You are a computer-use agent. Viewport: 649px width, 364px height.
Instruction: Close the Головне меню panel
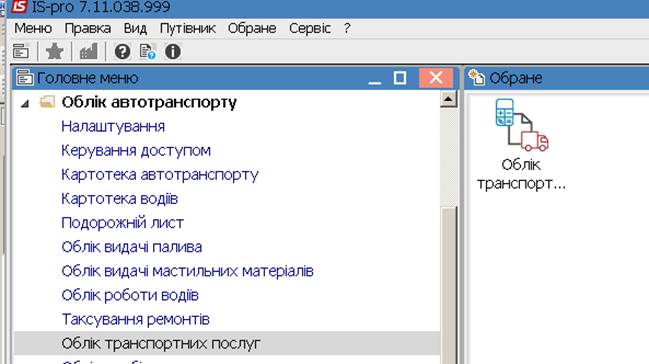point(436,78)
